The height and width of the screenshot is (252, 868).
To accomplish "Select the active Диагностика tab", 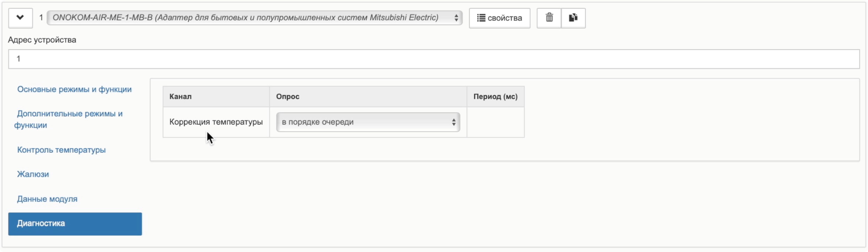I will pos(75,224).
